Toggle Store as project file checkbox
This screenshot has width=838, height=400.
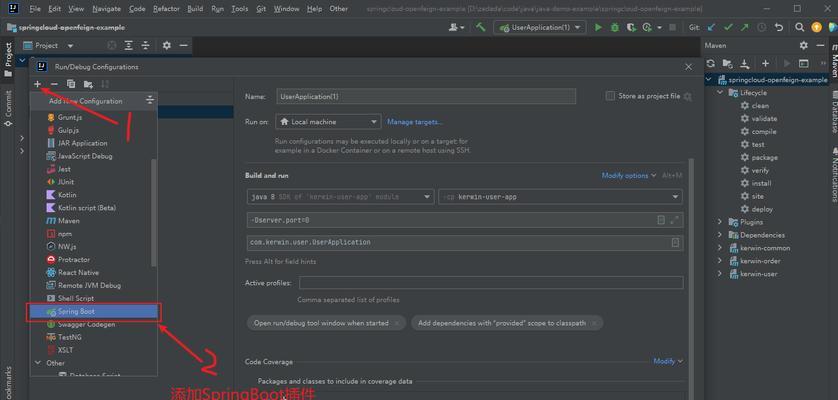[x=610, y=96]
